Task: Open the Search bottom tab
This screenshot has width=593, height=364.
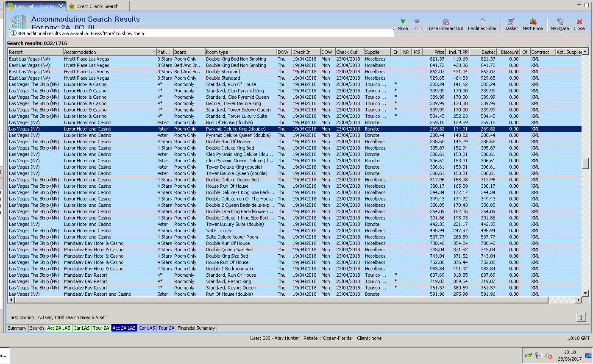Action: (x=37, y=328)
